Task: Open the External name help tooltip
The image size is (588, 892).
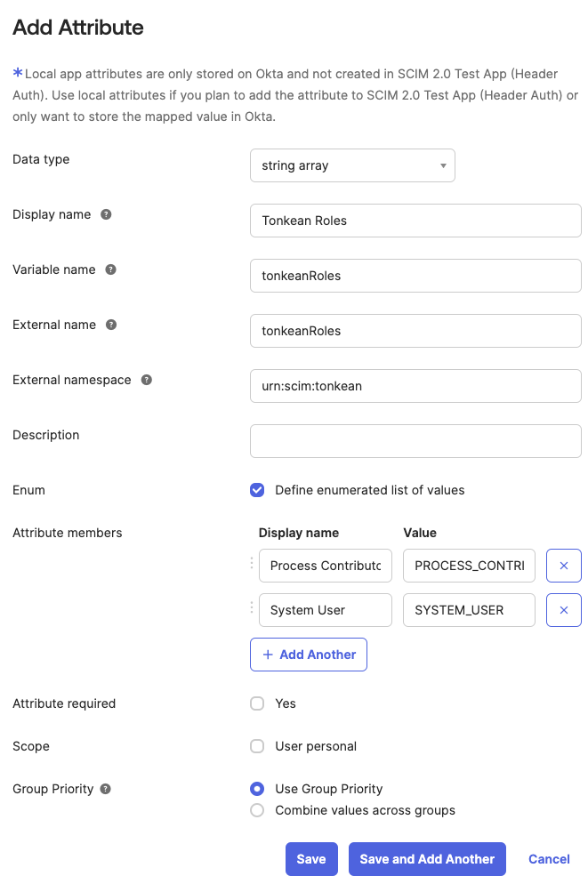Action: click(x=110, y=325)
